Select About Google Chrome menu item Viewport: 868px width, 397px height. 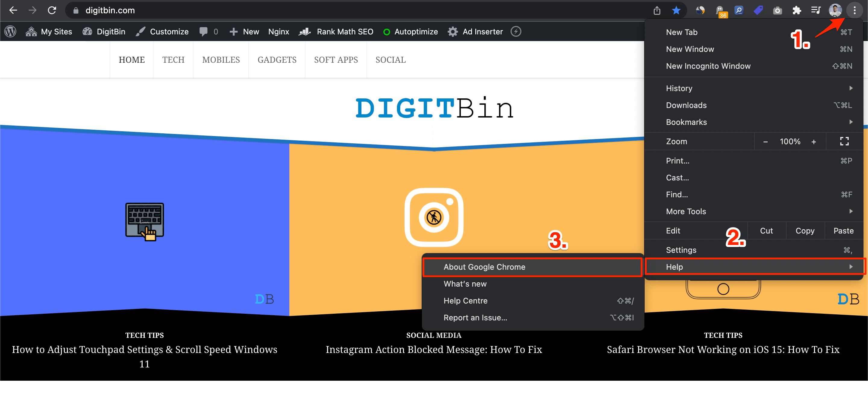[x=533, y=267]
